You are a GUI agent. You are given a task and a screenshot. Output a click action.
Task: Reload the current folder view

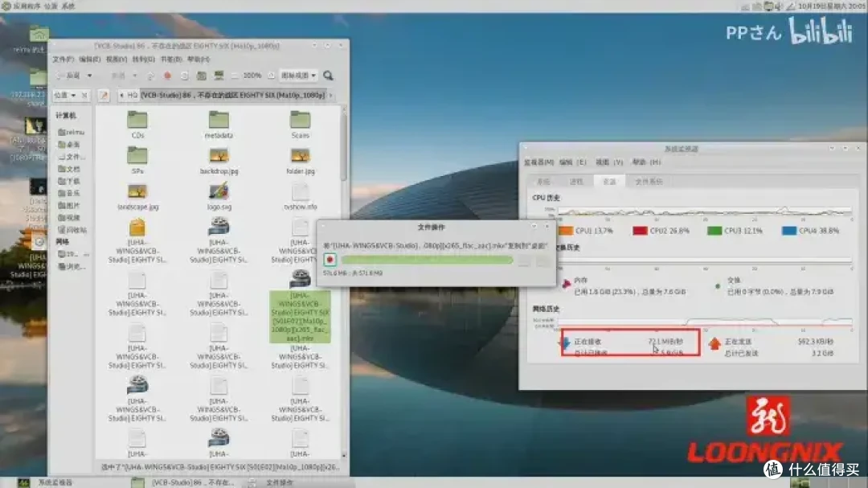[184, 76]
